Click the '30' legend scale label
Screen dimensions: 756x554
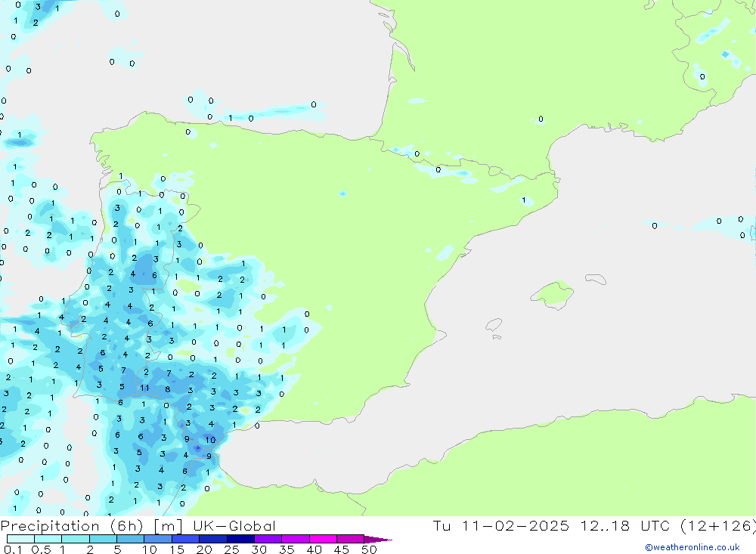(x=259, y=549)
